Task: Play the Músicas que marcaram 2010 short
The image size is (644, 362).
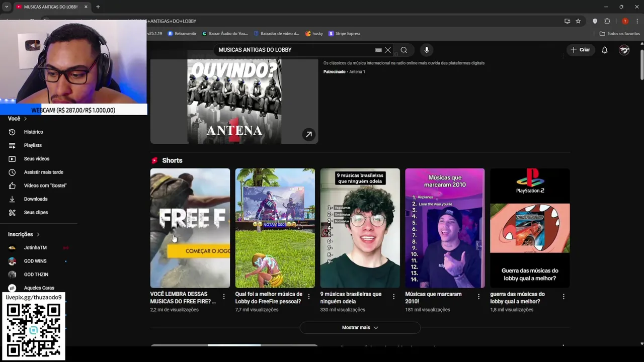Action: point(445,228)
